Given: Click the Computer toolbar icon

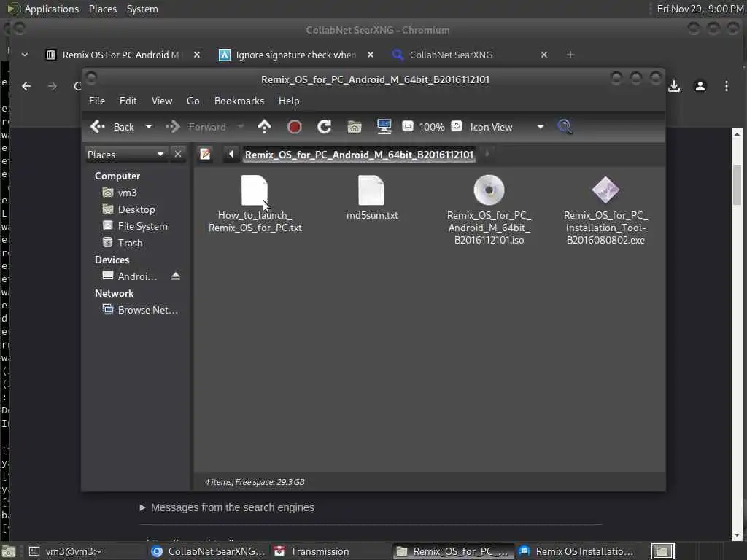Looking at the screenshot, I should pos(384,127).
